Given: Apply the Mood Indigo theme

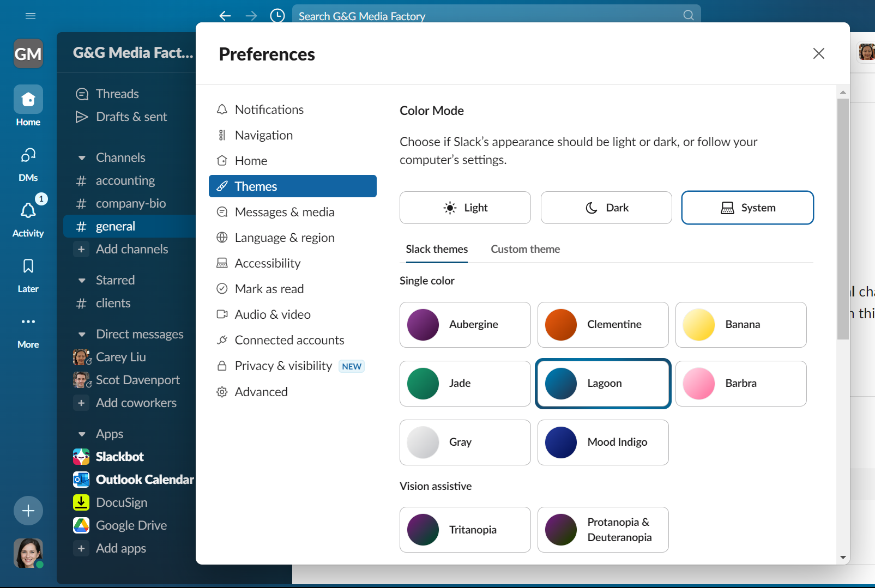Looking at the screenshot, I should tap(602, 442).
